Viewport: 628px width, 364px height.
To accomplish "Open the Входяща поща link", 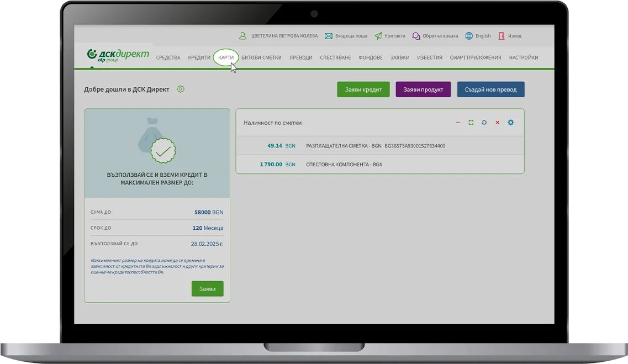I will [x=351, y=36].
